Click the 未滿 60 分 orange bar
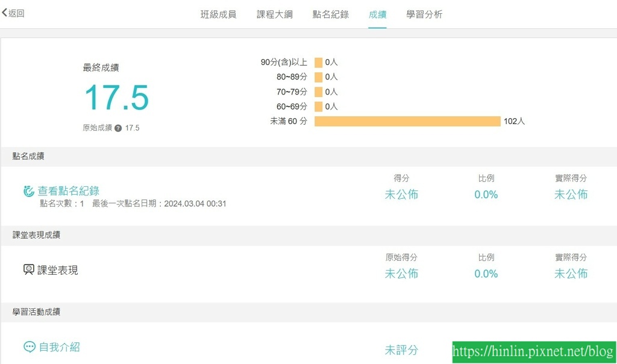The image size is (617, 364). [408, 121]
